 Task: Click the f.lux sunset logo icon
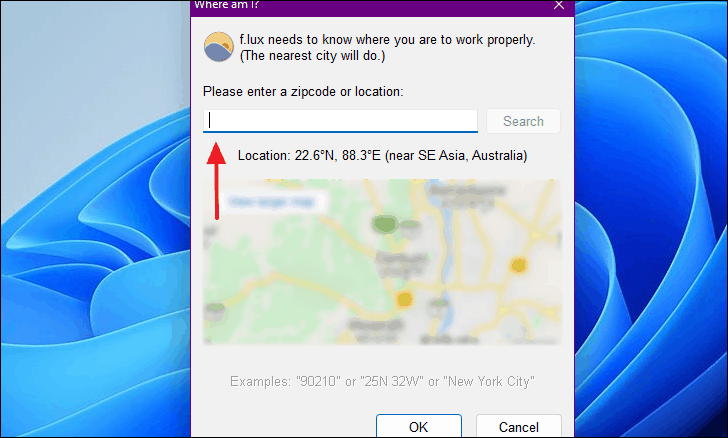click(x=219, y=47)
